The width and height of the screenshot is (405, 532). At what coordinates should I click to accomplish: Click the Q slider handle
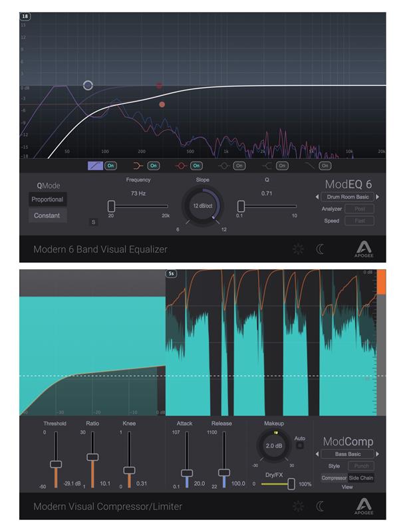[241, 206]
